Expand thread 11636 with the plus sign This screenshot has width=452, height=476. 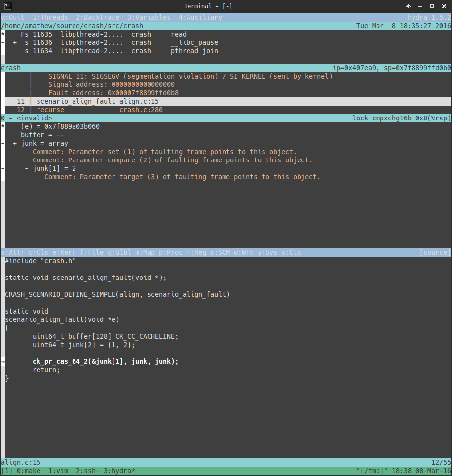(15, 43)
